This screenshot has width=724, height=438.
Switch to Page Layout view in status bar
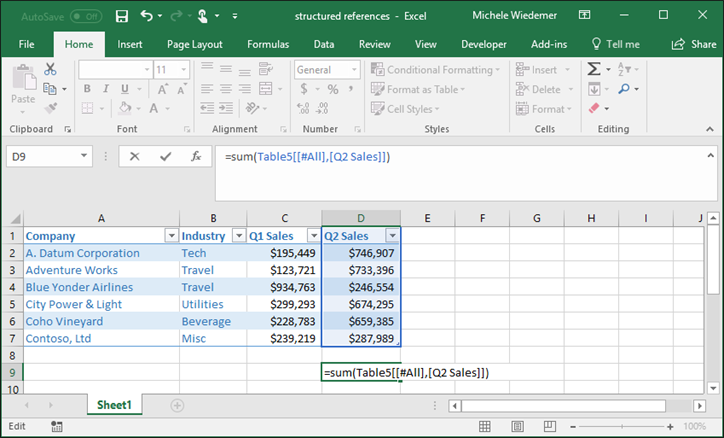coord(518,426)
